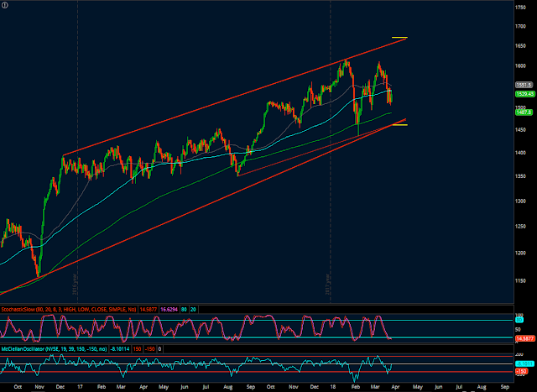Screen dimensions: 537x392
Task: Click the 1150 price axis label
Action: [520, 280]
